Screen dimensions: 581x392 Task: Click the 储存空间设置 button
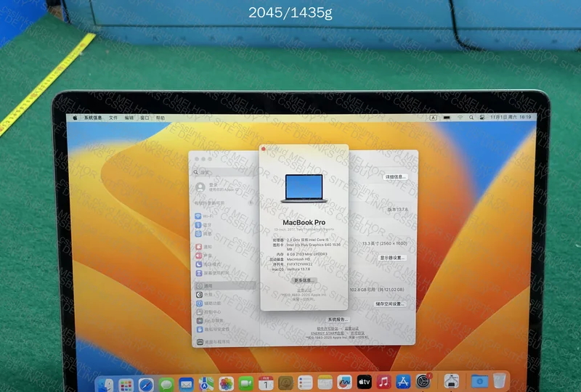tap(389, 304)
